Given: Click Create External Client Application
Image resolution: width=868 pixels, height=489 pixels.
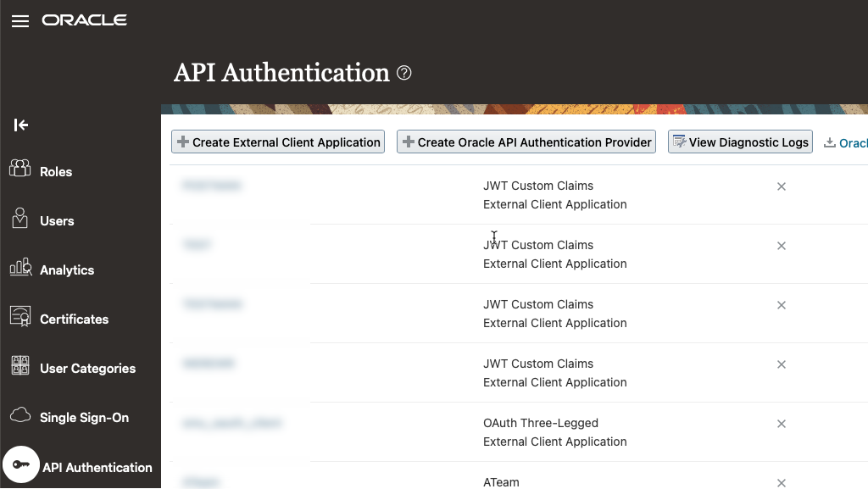Looking at the screenshot, I should coord(277,142).
